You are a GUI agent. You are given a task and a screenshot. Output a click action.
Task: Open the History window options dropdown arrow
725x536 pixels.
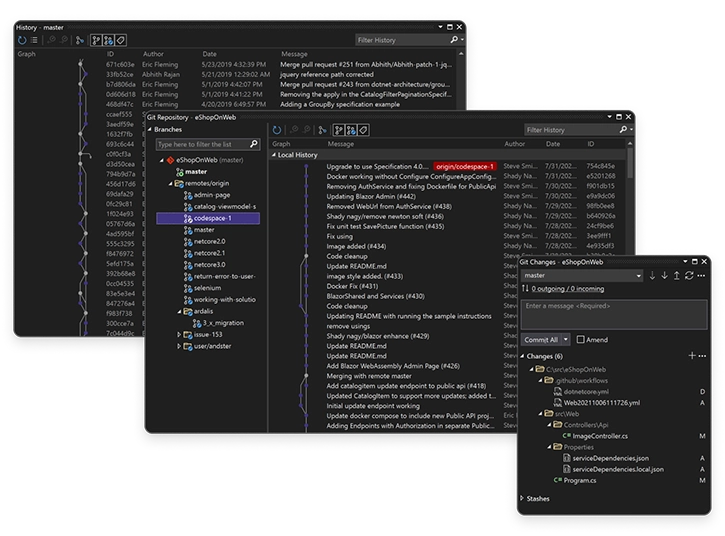point(441,27)
